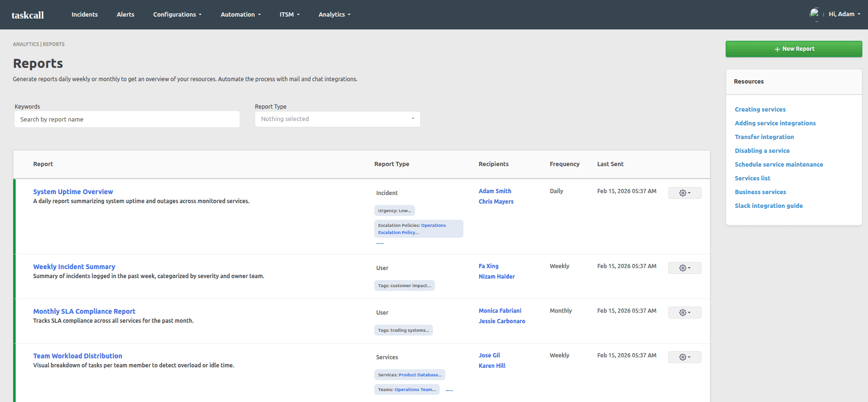Open gear menu for Weekly Incident Summary

pyautogui.click(x=684, y=268)
